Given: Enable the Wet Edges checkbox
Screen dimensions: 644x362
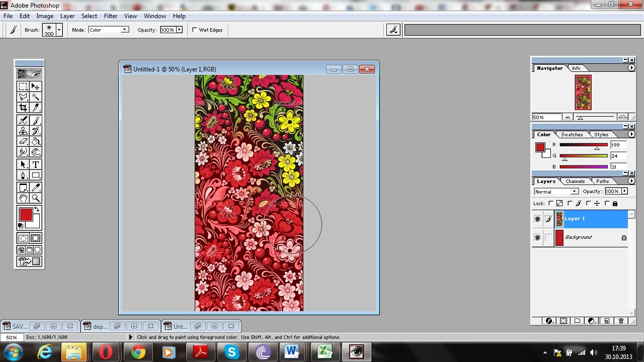Looking at the screenshot, I should point(195,30).
